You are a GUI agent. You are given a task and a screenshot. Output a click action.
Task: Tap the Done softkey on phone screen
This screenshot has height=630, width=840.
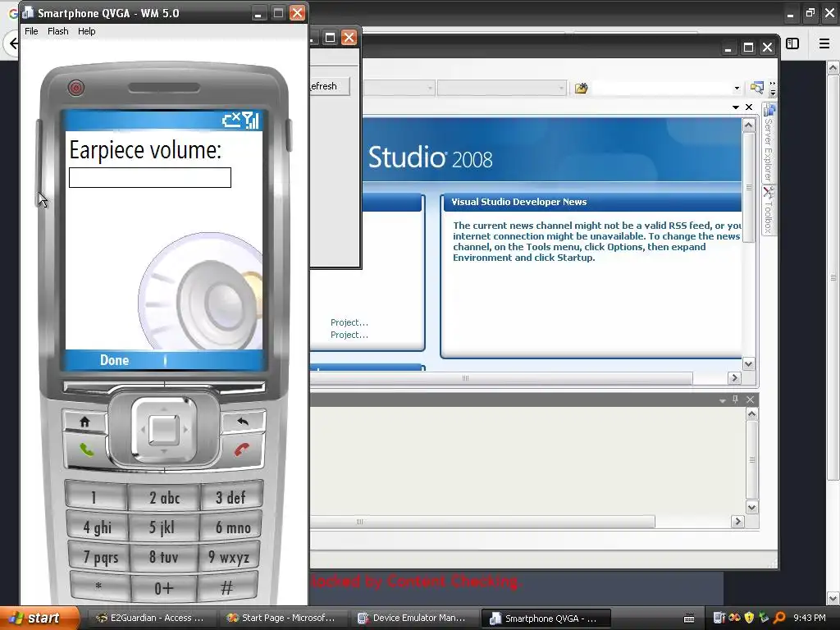[114, 360]
